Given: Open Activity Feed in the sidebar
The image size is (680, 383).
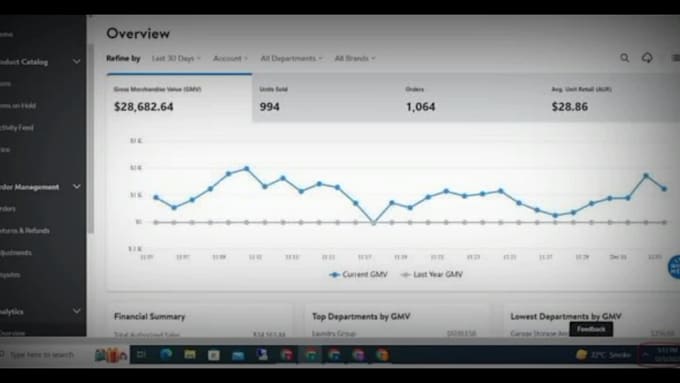Looking at the screenshot, I should point(16,128).
